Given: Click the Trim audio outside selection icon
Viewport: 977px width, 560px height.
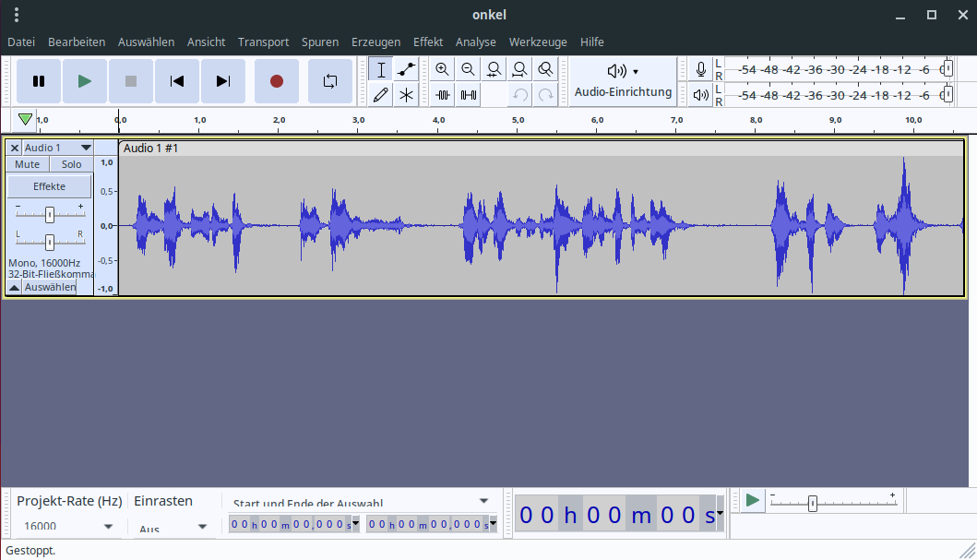Looking at the screenshot, I should click(442, 93).
